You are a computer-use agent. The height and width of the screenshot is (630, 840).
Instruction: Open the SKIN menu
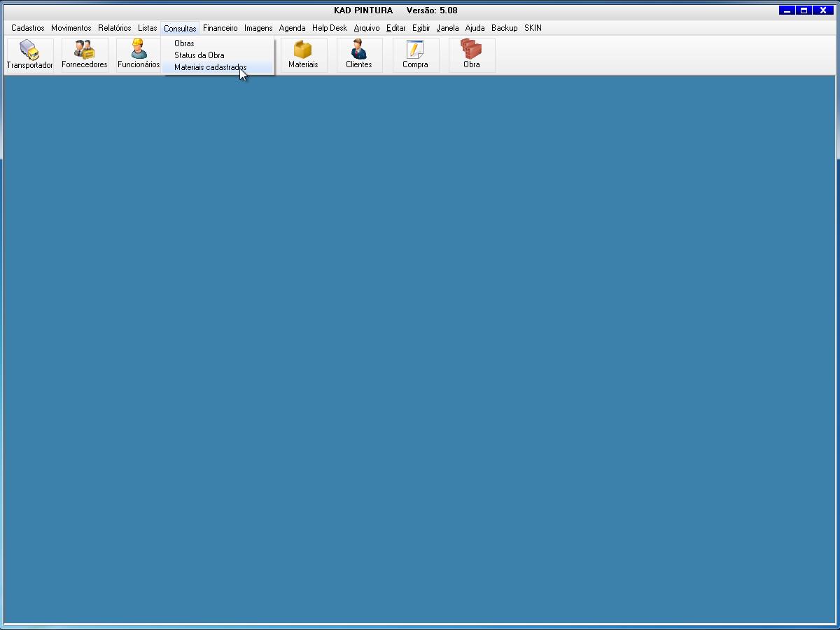tap(533, 28)
